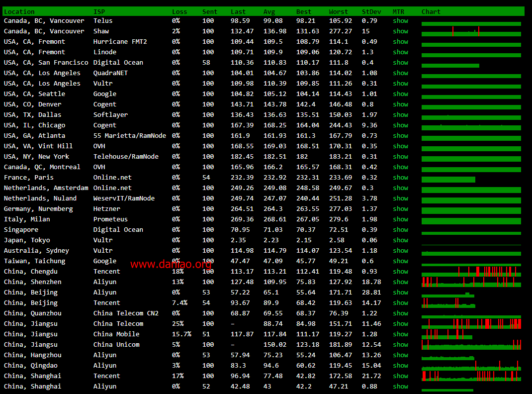532x394 pixels.
Task: Show MTR for Los Angeles Vultr
Action: [x=400, y=84]
